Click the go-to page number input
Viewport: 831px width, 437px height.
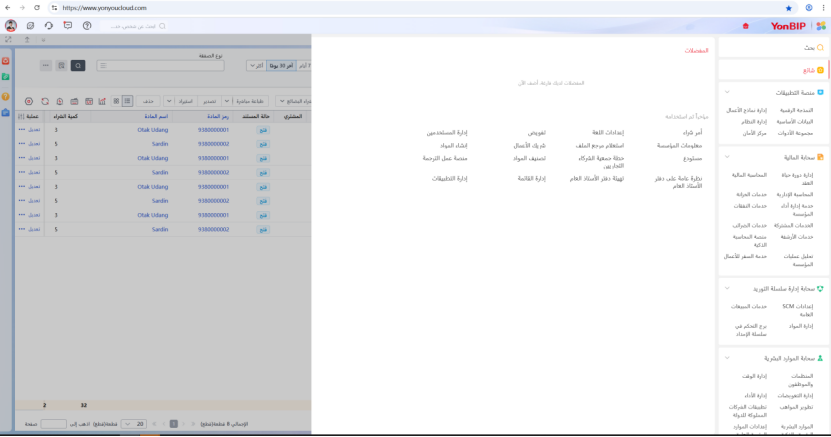tap(54, 424)
